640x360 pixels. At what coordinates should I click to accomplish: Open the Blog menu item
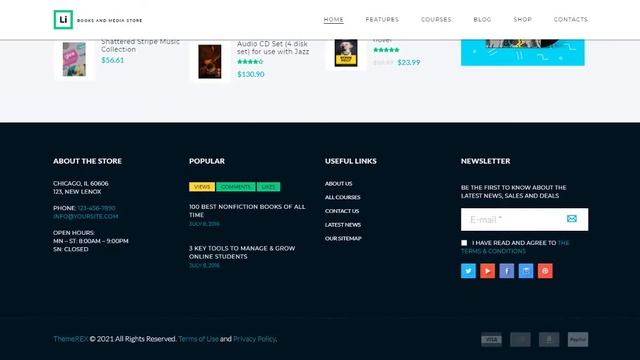coord(482,20)
